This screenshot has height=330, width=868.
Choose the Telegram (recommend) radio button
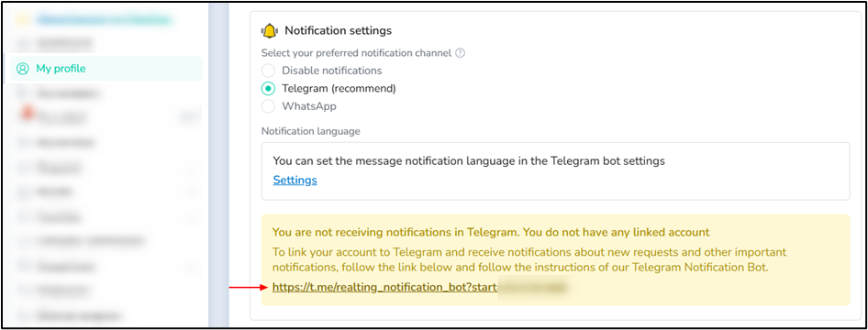coord(268,88)
